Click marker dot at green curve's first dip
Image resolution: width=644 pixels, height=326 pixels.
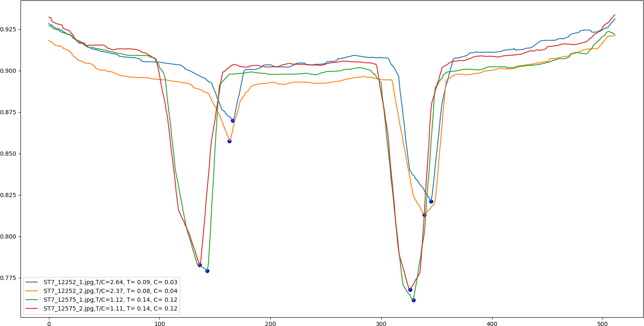pyautogui.click(x=207, y=271)
